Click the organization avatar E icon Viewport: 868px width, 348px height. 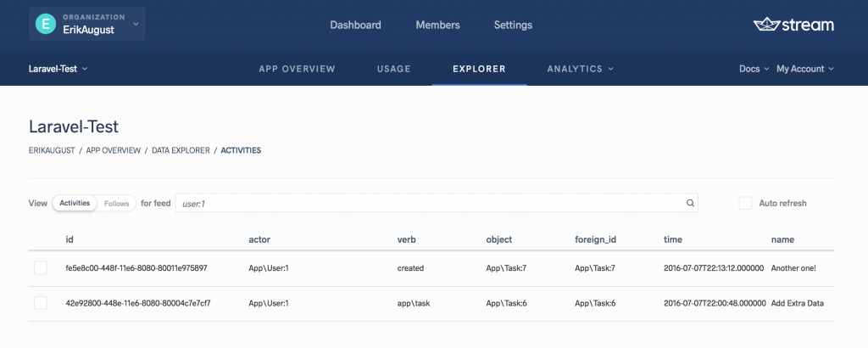point(46,25)
